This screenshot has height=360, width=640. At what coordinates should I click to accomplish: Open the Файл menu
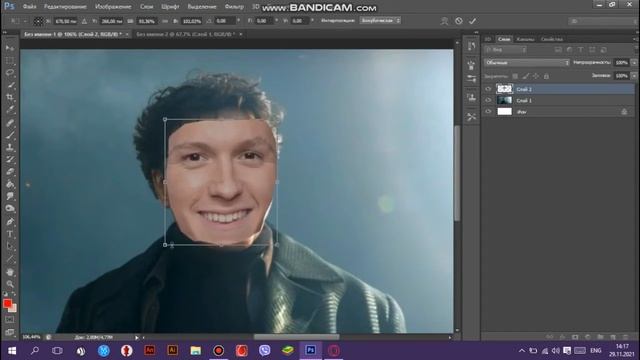29,7
